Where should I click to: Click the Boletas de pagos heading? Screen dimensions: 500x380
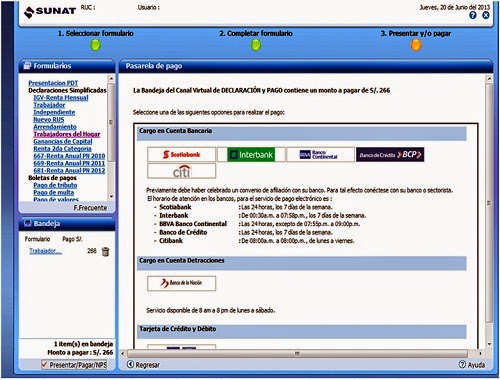click(52, 178)
